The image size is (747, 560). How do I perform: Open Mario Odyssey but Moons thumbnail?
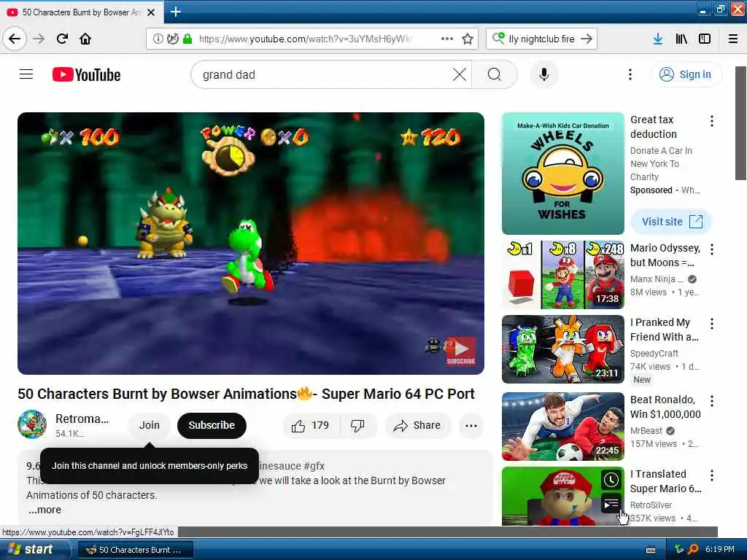[x=562, y=275]
